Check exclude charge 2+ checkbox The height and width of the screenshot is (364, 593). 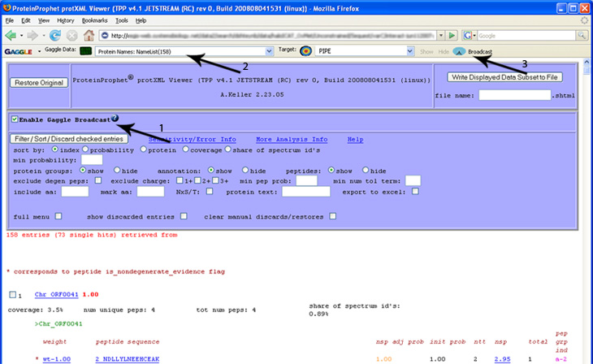[x=197, y=180]
